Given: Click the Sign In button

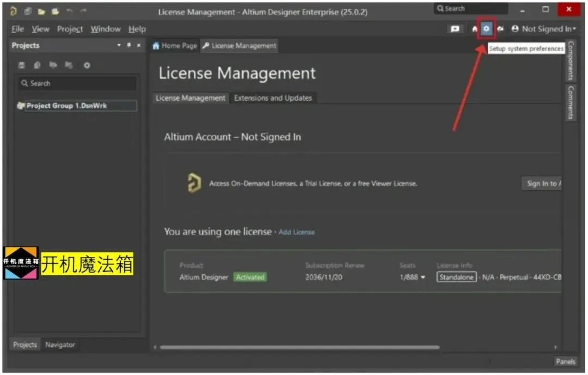Looking at the screenshot, I should pos(542,183).
